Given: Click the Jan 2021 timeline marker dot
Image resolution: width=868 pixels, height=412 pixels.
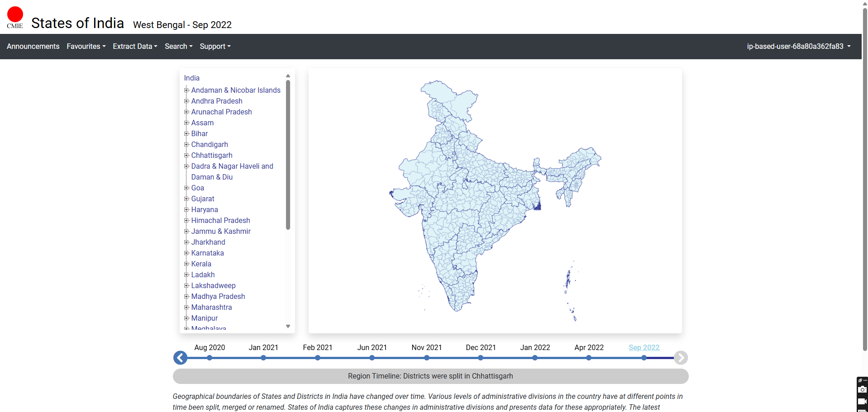Looking at the screenshot, I should [x=263, y=358].
